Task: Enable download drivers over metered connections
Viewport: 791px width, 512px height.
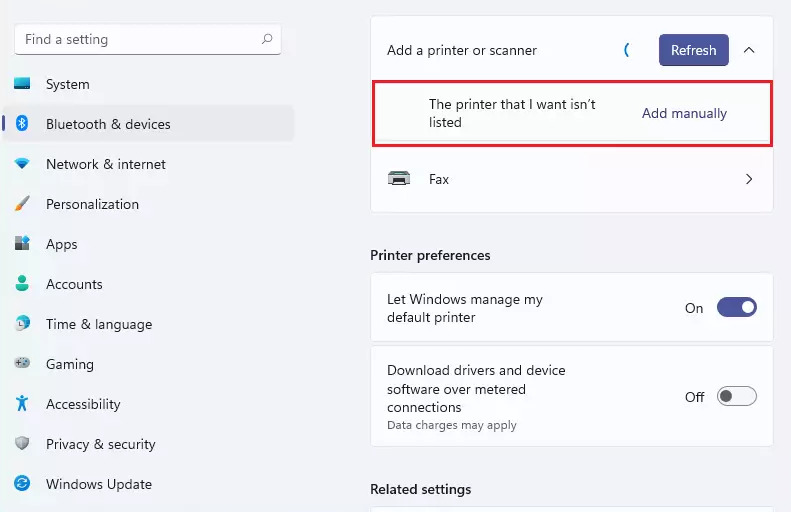Action: click(x=737, y=397)
